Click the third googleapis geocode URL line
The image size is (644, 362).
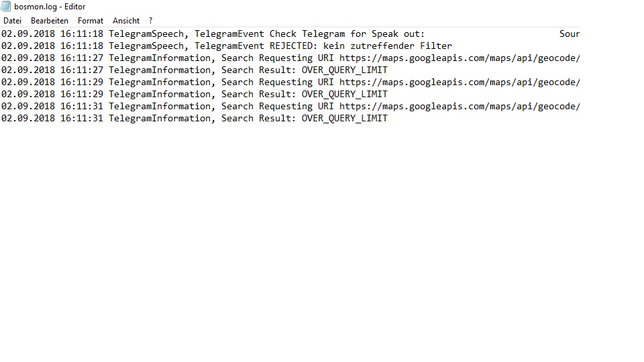(x=459, y=107)
